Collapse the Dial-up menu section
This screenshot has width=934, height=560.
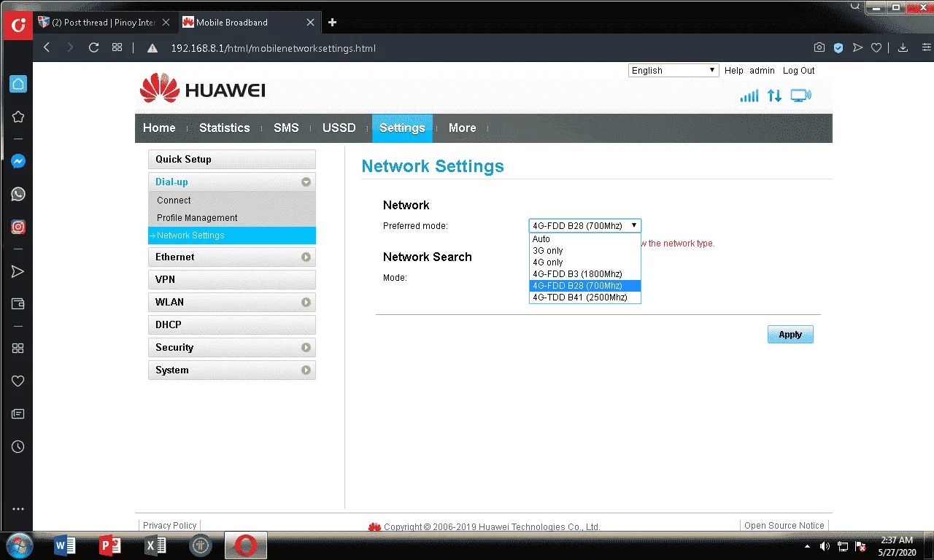pyautogui.click(x=232, y=182)
